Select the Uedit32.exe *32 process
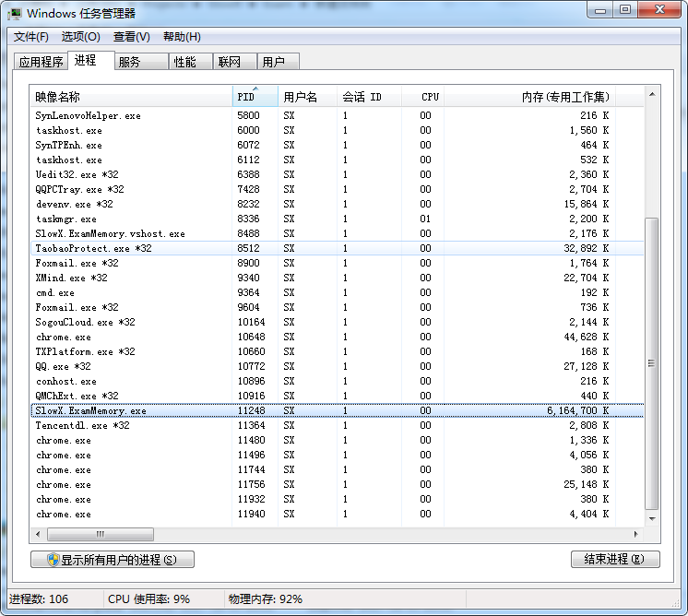The width and height of the screenshot is (688, 616). click(x=337, y=174)
